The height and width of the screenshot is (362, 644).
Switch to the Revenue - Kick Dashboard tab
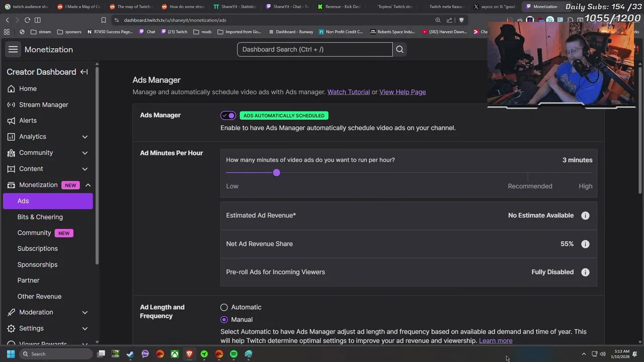pos(339,7)
